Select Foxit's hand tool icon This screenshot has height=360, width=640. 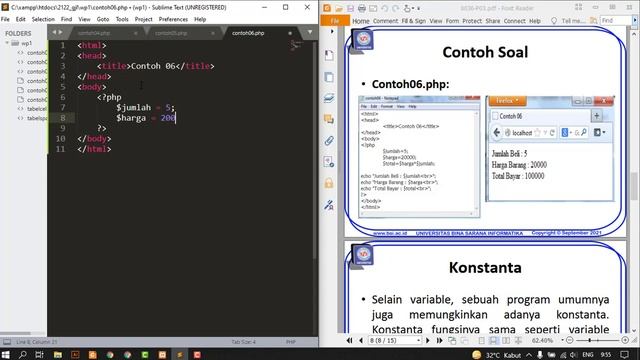click(407, 8)
